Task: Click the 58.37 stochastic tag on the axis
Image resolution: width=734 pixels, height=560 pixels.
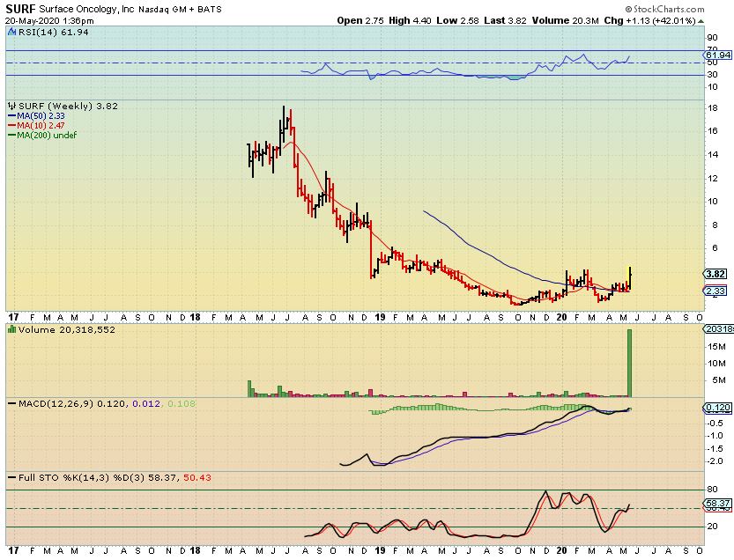Action: point(718,504)
